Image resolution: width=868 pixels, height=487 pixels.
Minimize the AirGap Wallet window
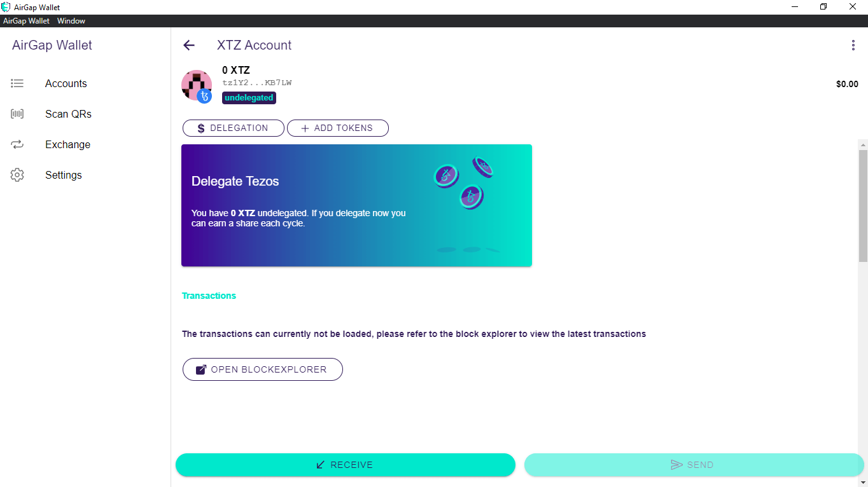tap(795, 7)
